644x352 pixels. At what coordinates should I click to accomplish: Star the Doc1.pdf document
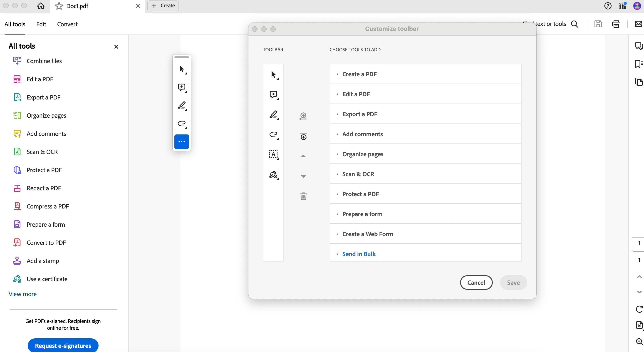(59, 6)
